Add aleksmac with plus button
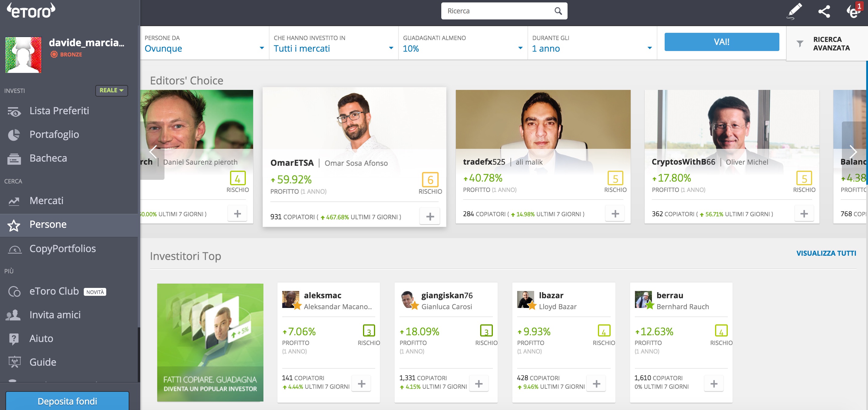Screen dimensions: 868x410 tap(361, 384)
